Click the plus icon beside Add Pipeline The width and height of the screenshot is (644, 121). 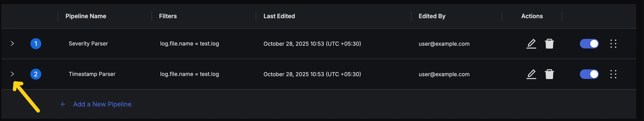click(63, 104)
